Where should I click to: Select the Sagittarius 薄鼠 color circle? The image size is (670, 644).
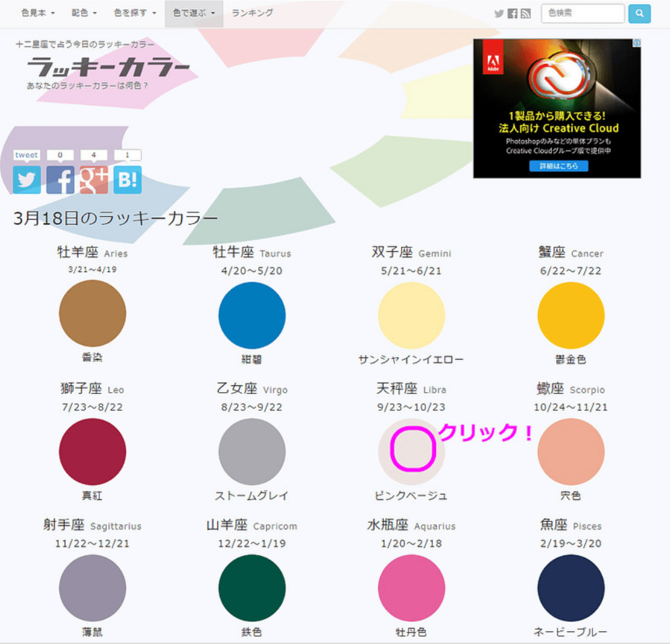(x=92, y=588)
